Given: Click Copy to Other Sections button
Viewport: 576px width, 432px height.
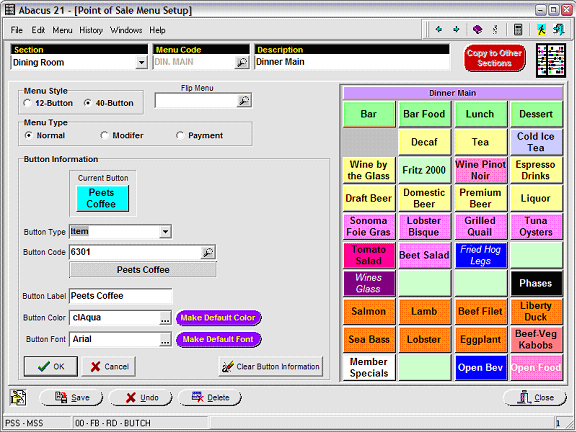Looking at the screenshot, I should click(494, 58).
